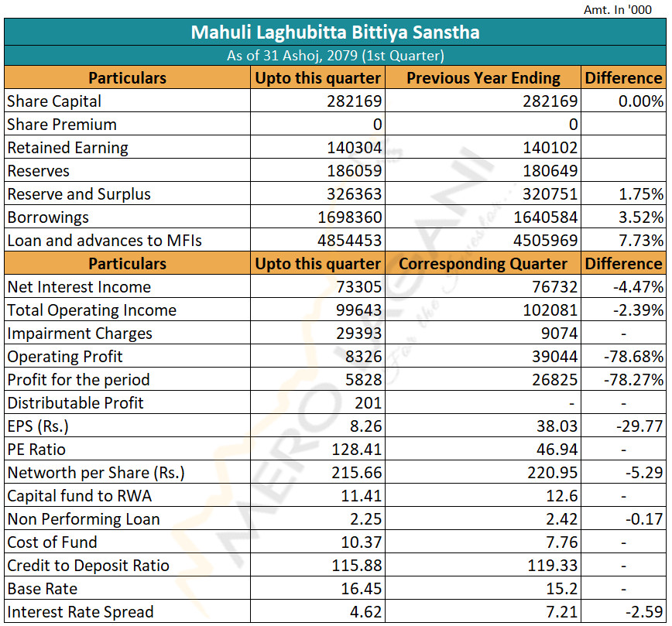This screenshot has width=672, height=626.
Task: Select the networth value 215.66
Action: [357, 473]
